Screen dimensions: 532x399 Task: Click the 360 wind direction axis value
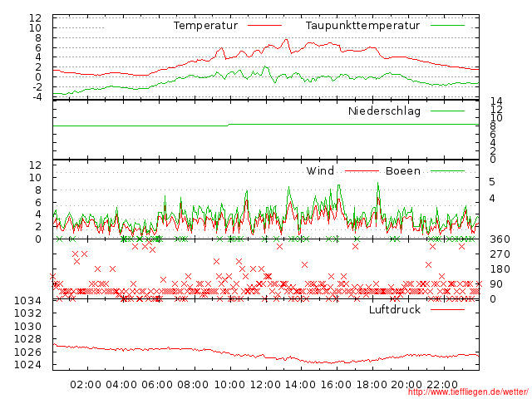point(500,239)
